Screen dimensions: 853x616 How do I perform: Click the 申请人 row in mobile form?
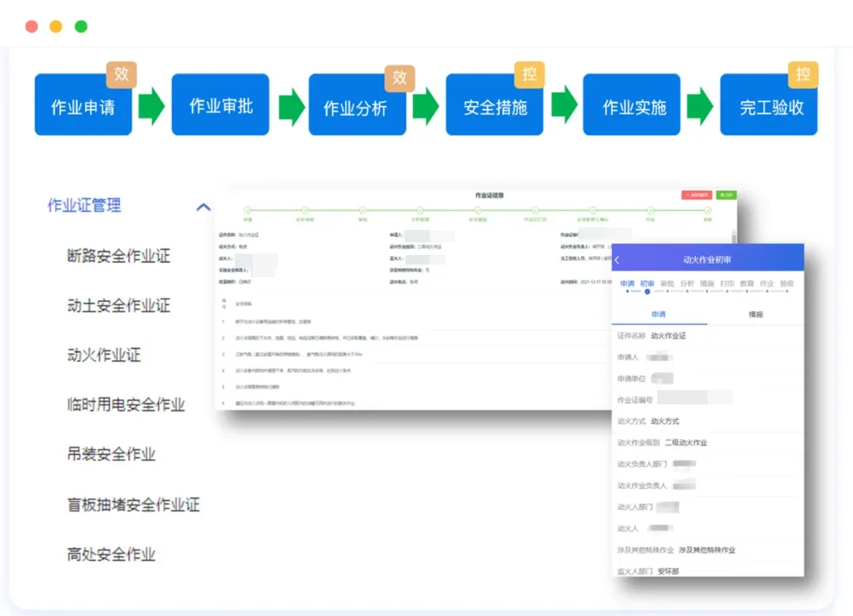708,358
